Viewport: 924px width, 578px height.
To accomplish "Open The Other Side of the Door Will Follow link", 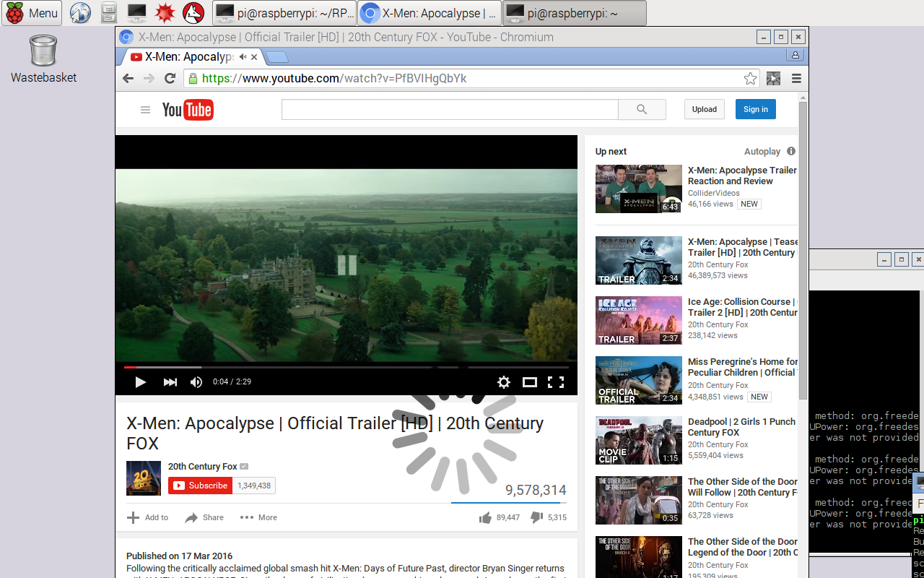I will tap(742, 487).
